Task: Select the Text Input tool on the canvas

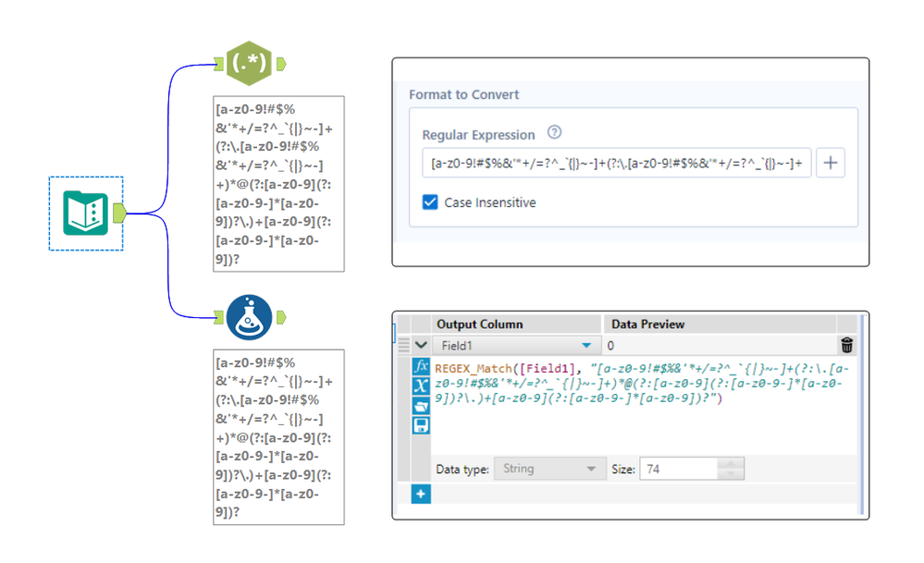Action: coord(83,213)
